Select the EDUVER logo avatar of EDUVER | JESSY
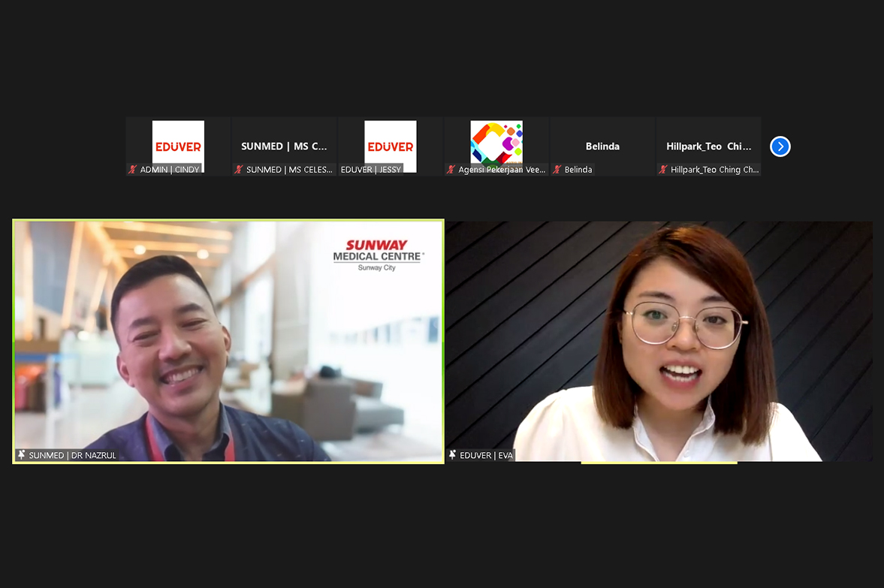 pos(390,146)
